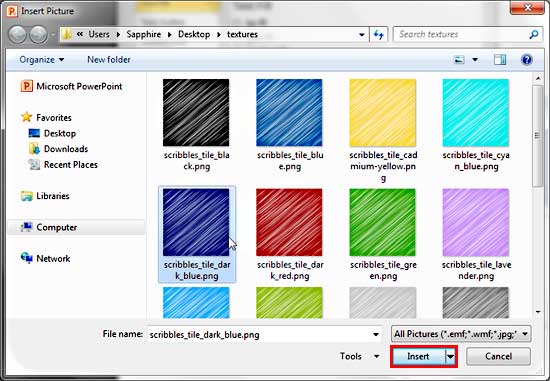Screen dimensions: 550x381
Task: Select the dark blue texture thumbnail
Action: (x=196, y=222)
